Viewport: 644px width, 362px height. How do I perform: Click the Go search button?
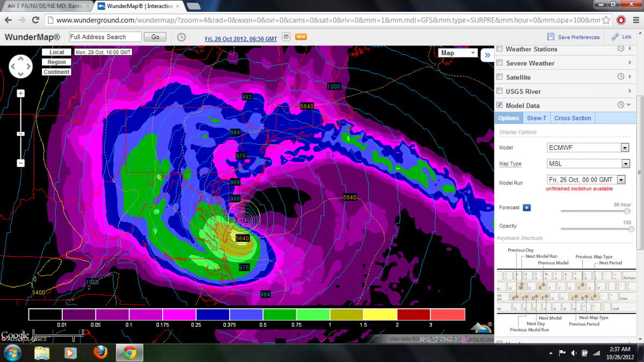(x=156, y=37)
